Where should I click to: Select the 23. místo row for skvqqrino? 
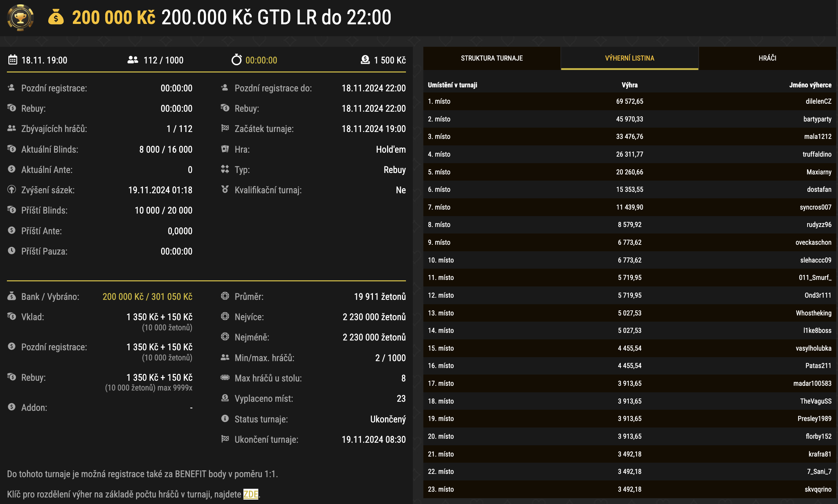pos(629,489)
